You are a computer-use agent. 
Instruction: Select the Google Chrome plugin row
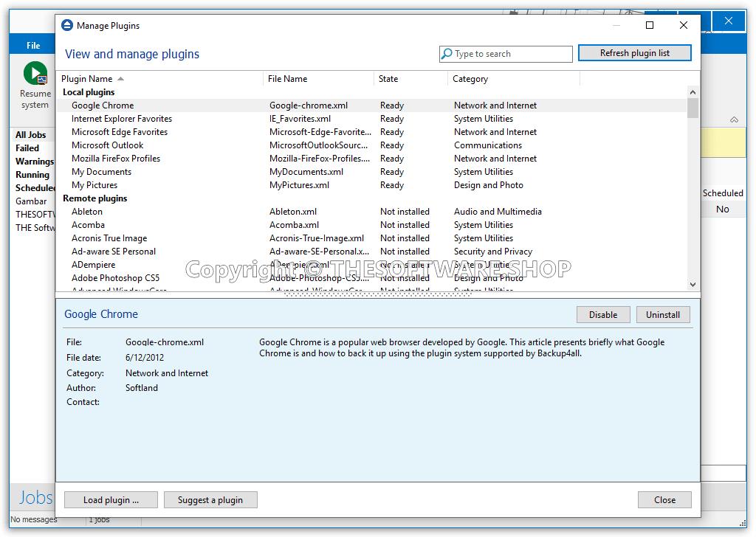coord(371,105)
